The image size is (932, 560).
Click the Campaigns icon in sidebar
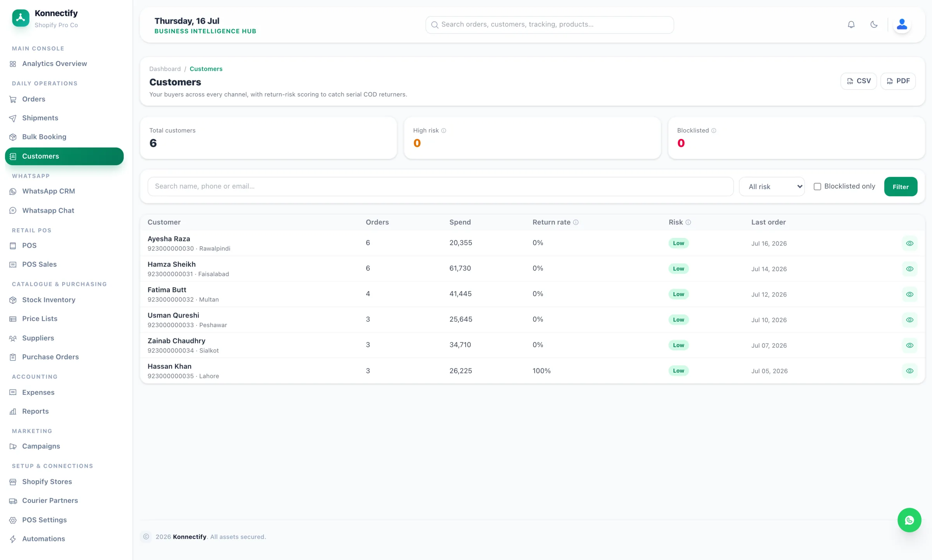[13, 446]
